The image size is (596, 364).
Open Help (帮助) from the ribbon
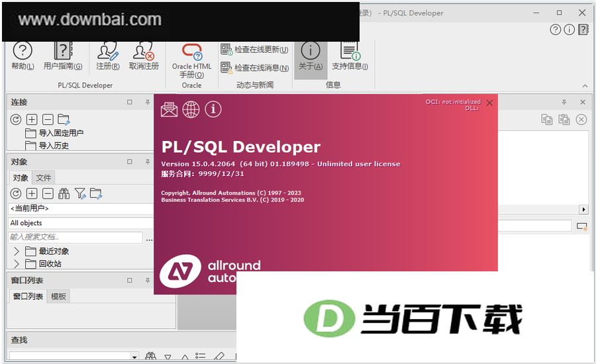23,56
